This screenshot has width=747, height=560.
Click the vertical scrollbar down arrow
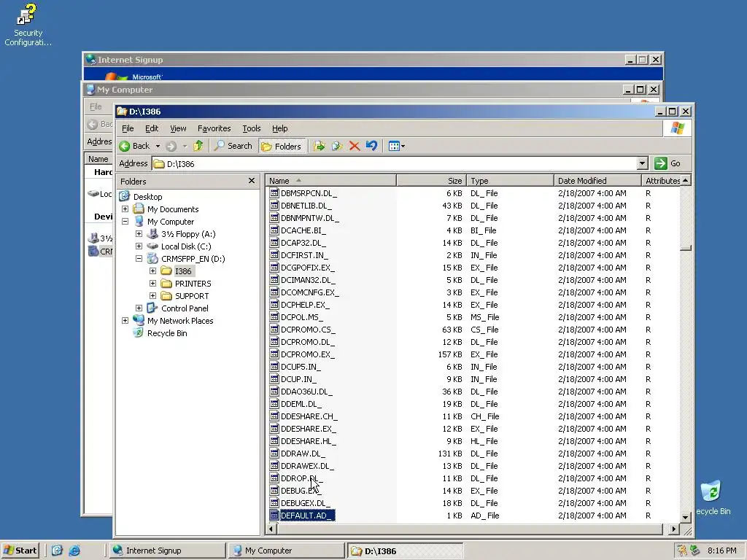click(686, 517)
